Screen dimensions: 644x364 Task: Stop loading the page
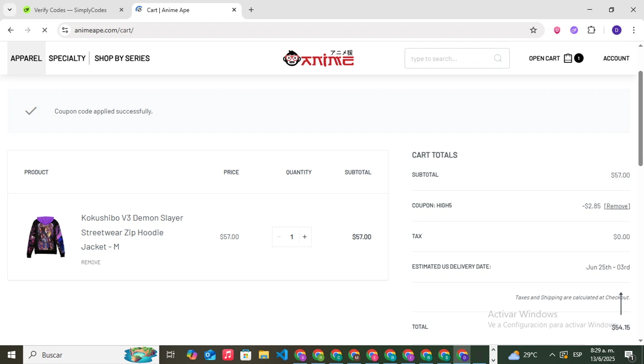[x=44, y=30]
